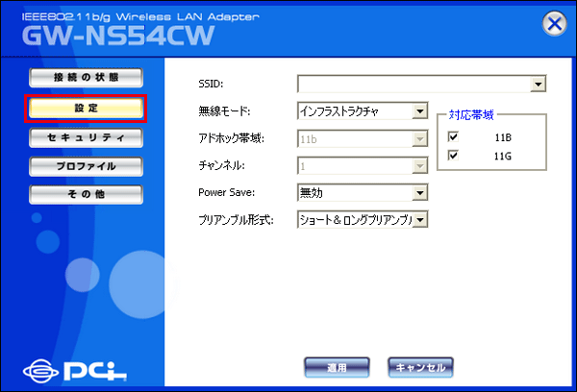Click inside the SSID input field
This screenshot has height=392, width=577.
click(414, 85)
